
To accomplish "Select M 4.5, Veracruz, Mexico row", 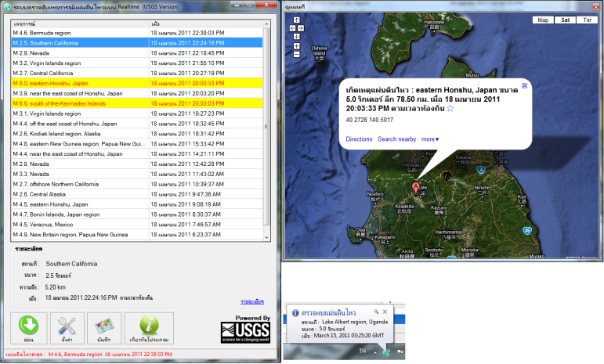I will click(x=137, y=225).
